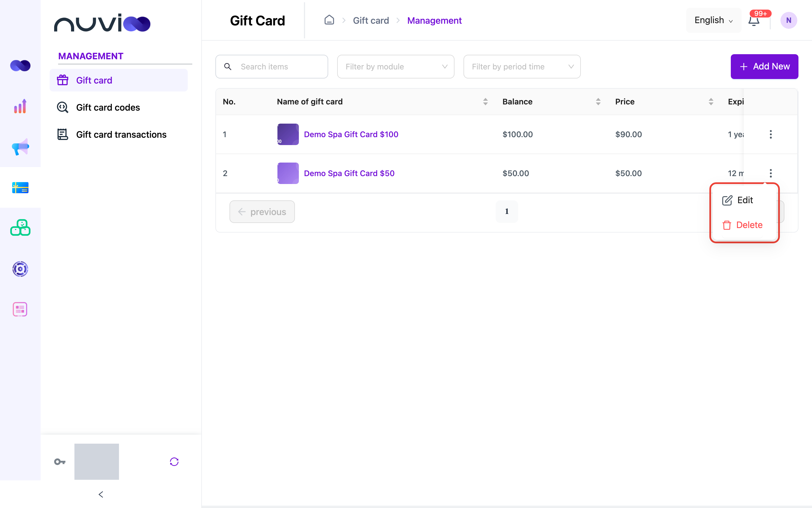Expand the Filter by period time dropdown

[x=522, y=67]
